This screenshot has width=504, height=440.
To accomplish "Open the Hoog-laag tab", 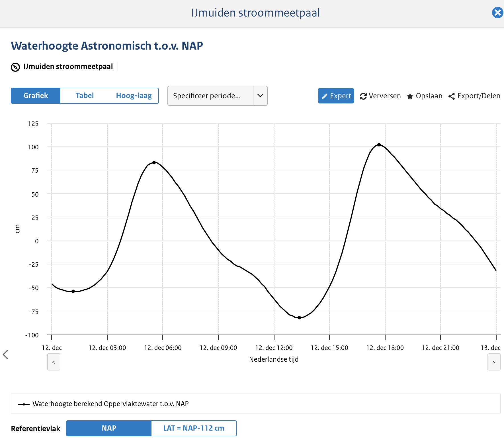I will 134,95.
